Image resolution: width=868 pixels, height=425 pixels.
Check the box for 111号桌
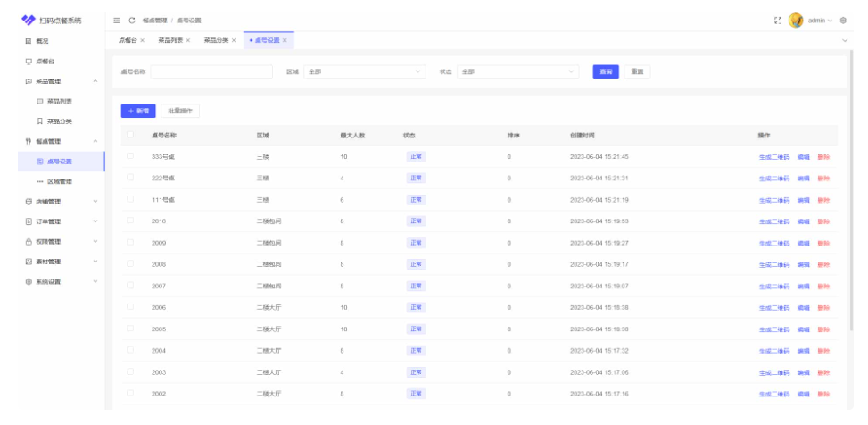[130, 199]
